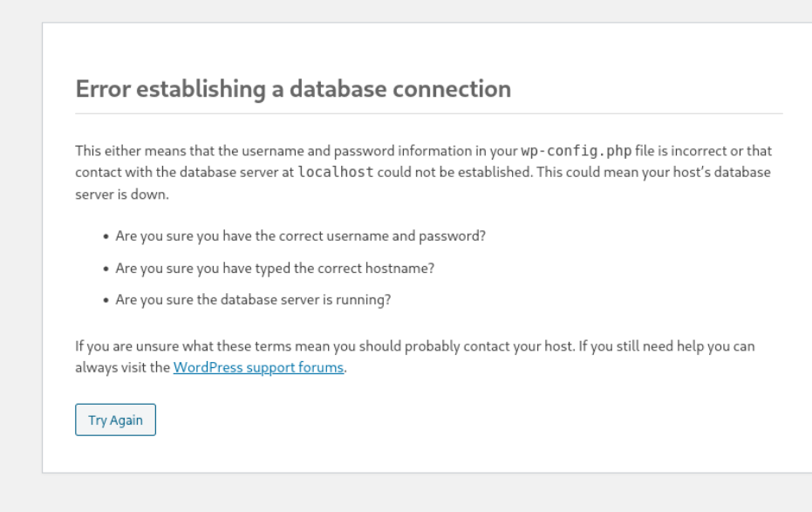Click the 'server is down.' text
Screen dimensions: 812x512
coord(121,194)
